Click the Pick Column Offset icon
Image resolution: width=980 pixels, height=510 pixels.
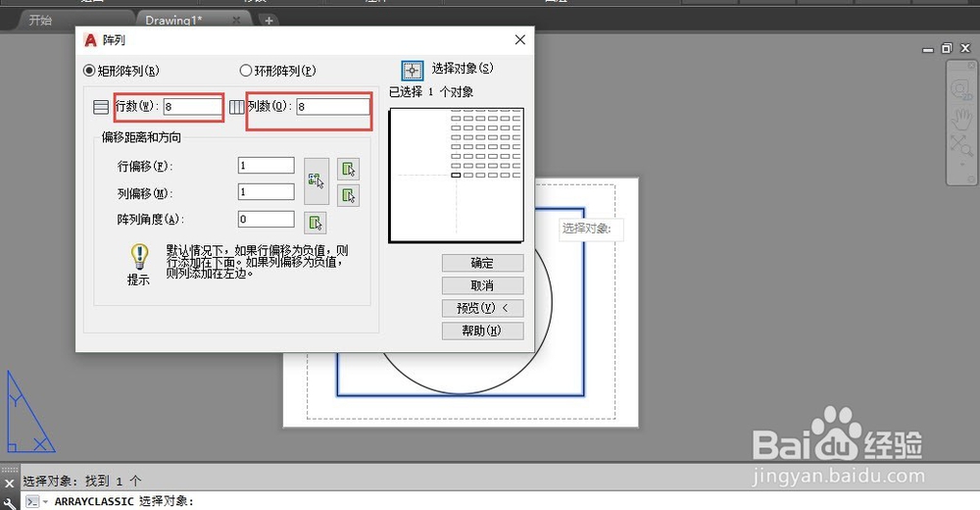[348, 195]
